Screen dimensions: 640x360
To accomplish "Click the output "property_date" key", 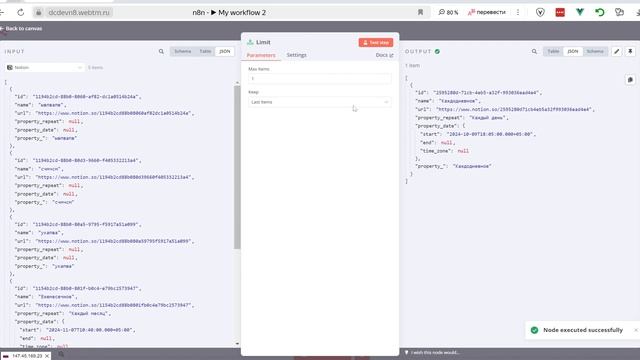I will [x=437, y=126].
